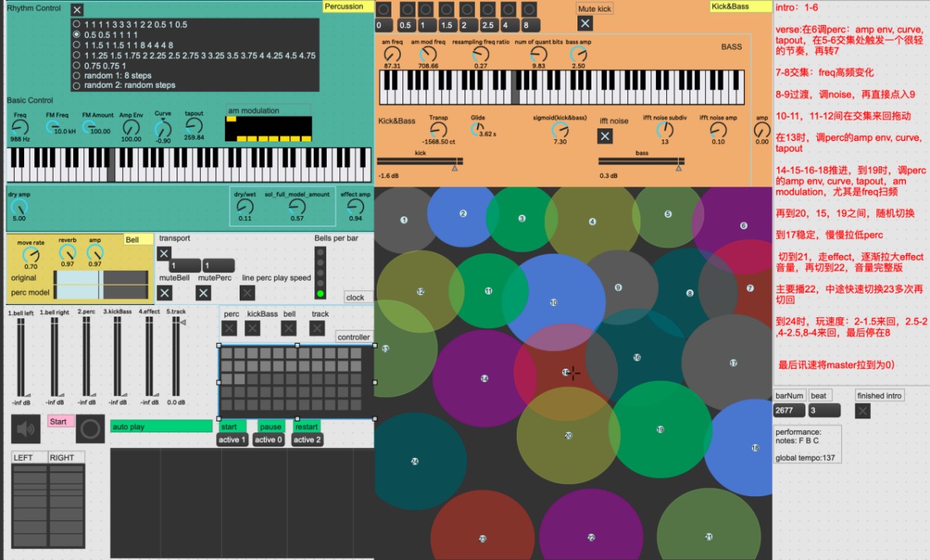Click the pink Start button
This screenshot has width=930, height=560.
point(60,422)
